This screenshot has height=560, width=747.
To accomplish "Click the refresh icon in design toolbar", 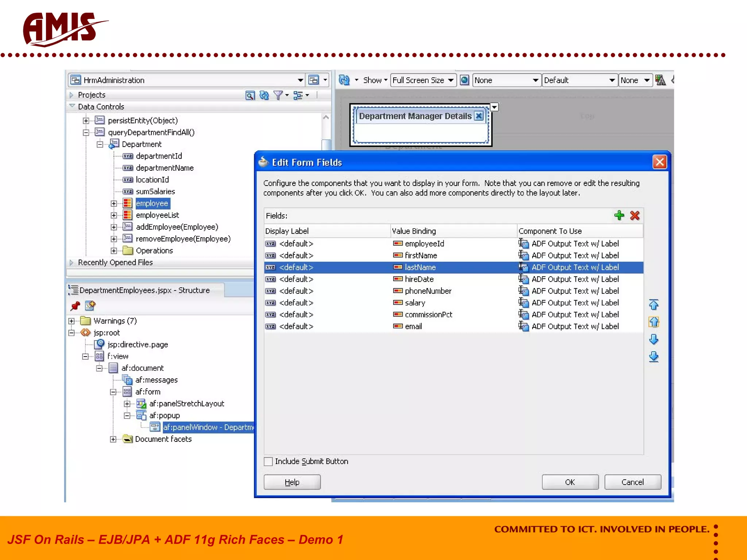I will click(344, 80).
